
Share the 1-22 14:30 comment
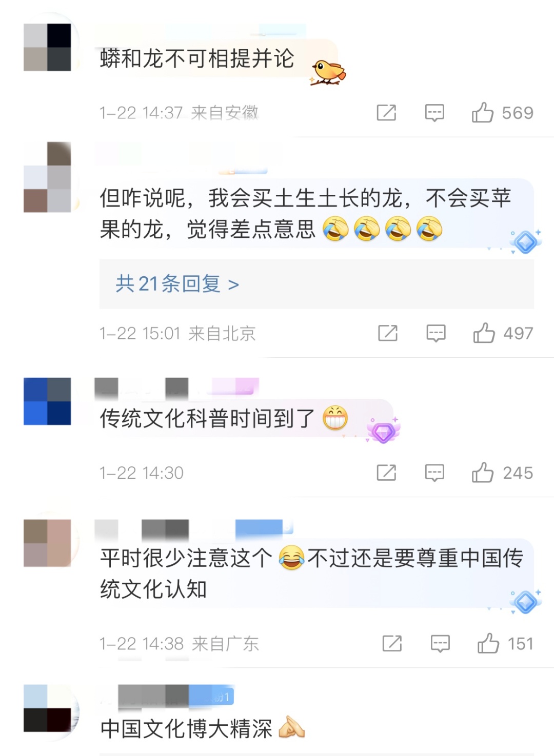(x=386, y=473)
